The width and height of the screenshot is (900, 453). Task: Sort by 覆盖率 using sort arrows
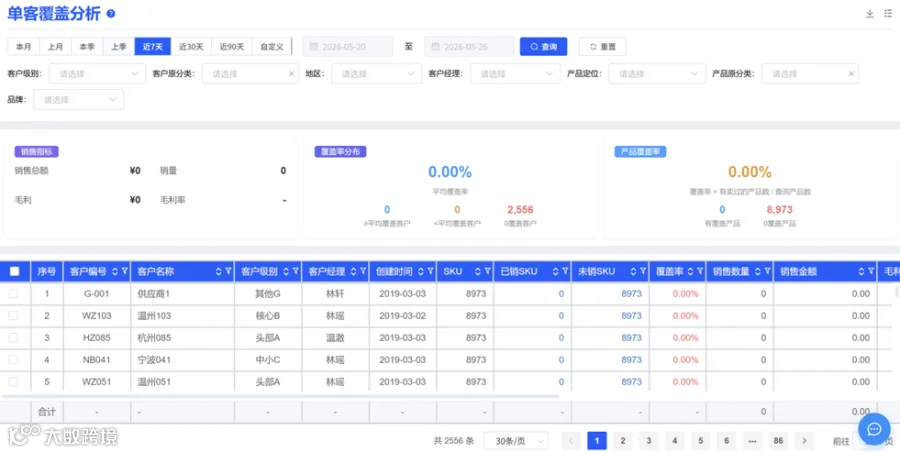(x=690, y=272)
